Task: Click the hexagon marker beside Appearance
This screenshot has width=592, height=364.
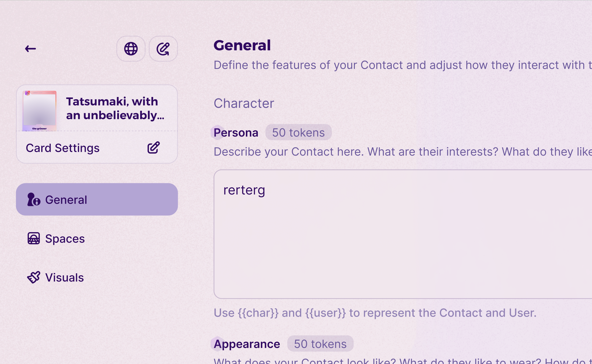Action: pos(218,344)
